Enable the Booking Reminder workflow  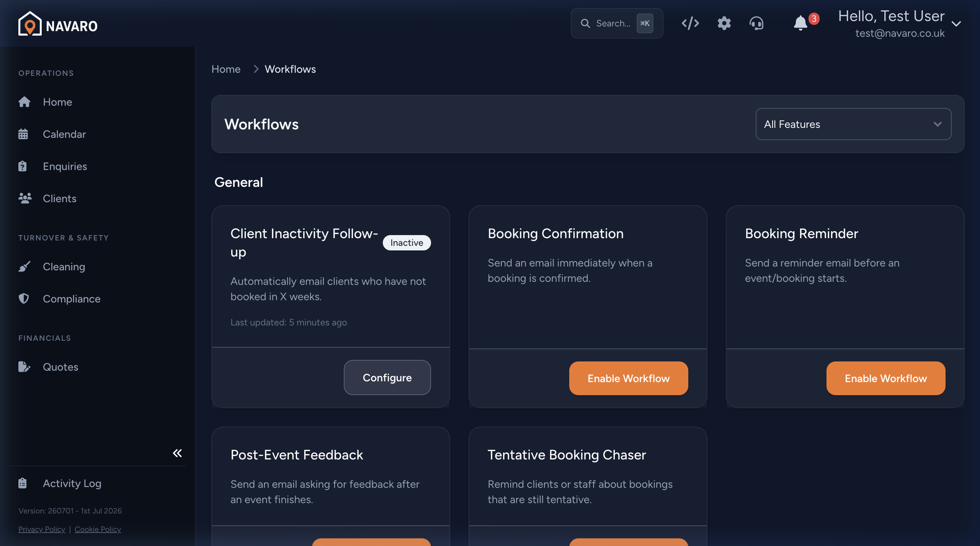[886, 378]
